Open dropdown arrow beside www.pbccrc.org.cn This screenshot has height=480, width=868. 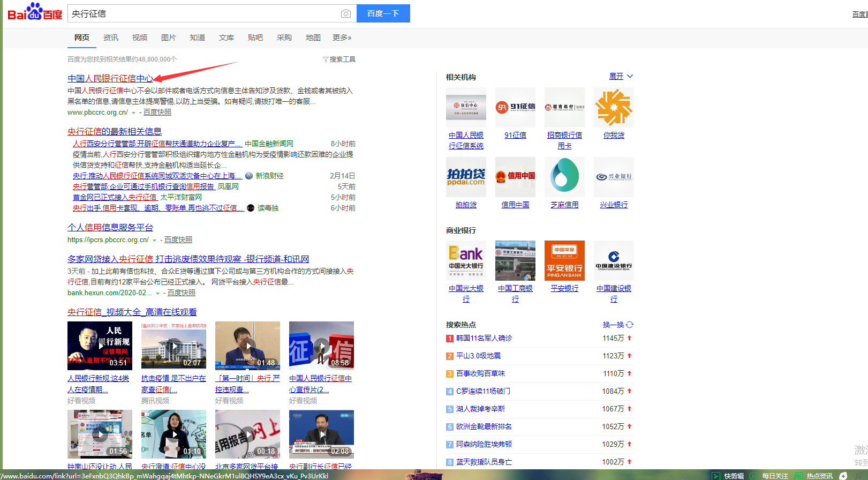coord(134,113)
